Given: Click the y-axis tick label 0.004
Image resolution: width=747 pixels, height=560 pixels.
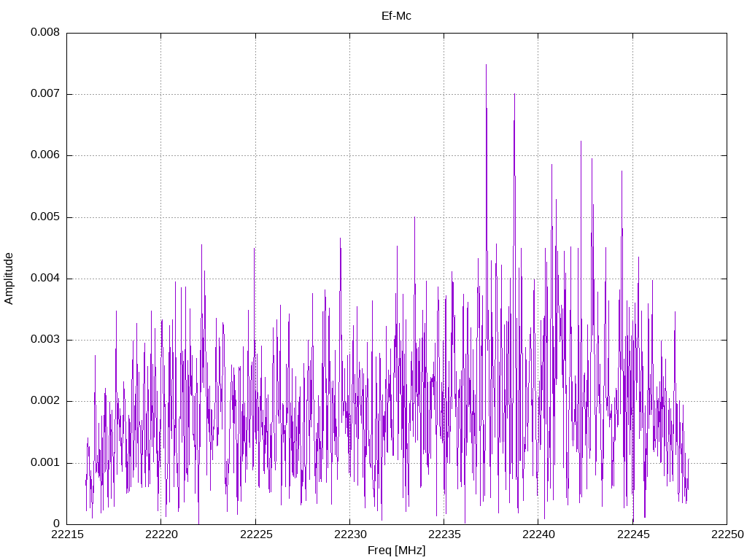Looking at the screenshot, I should 45,278.
